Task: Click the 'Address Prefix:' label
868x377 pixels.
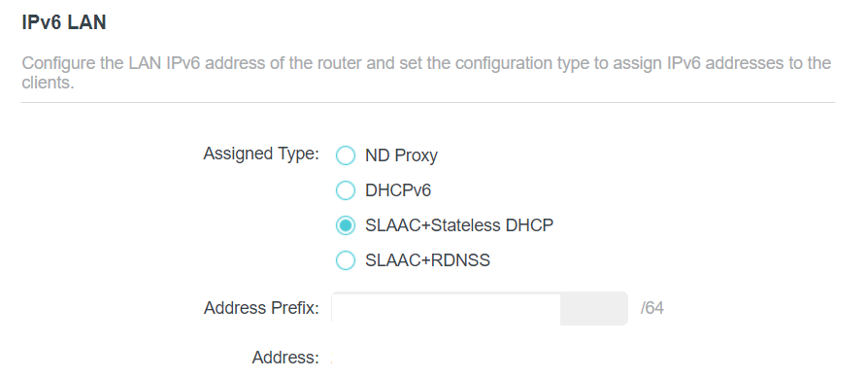Action: [261, 308]
